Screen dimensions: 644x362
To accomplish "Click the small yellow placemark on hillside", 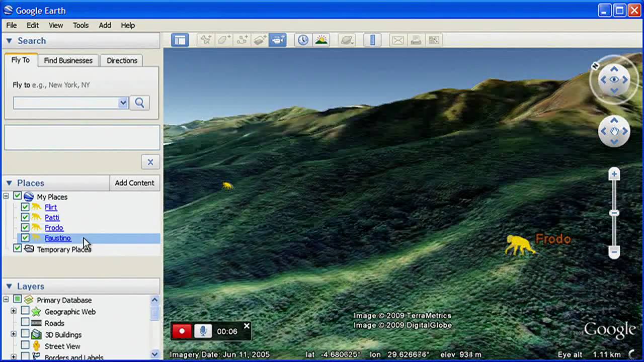I will pyautogui.click(x=227, y=186).
